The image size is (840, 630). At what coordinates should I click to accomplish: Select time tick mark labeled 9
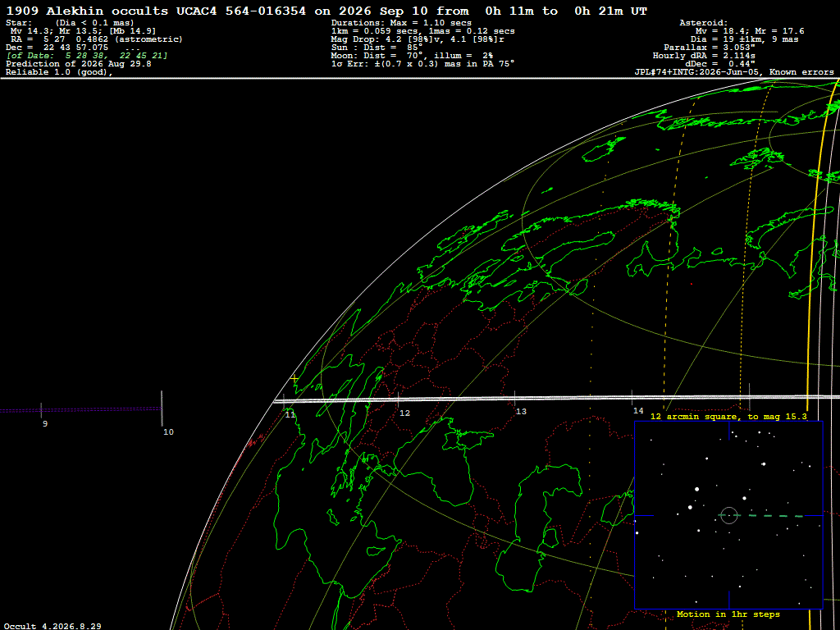[x=41, y=410]
